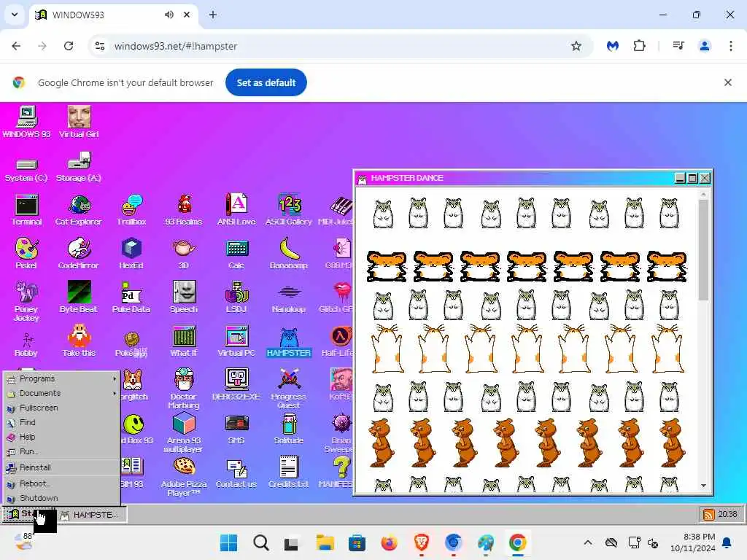Dismiss the default browser notification bar

[x=727, y=82]
